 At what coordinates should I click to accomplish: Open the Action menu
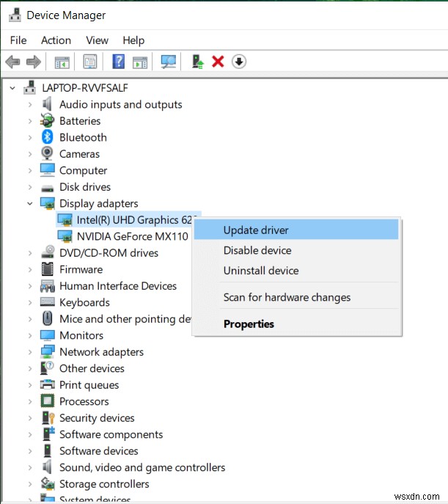click(x=56, y=40)
